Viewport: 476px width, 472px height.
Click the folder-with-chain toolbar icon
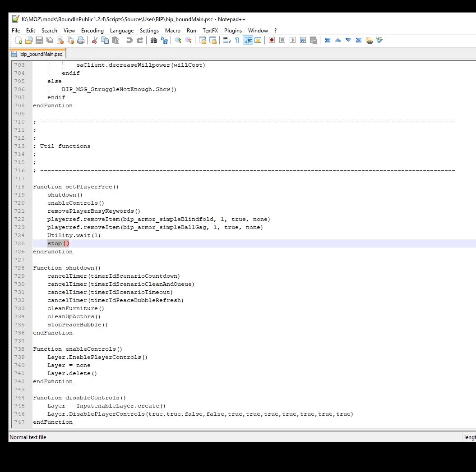click(x=369, y=40)
